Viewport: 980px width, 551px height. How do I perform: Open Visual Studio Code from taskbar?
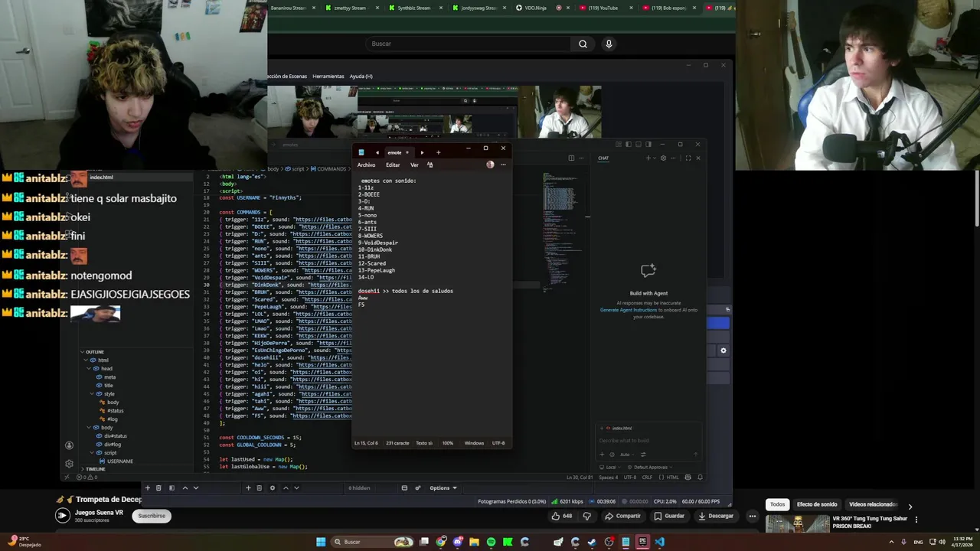tap(659, 542)
